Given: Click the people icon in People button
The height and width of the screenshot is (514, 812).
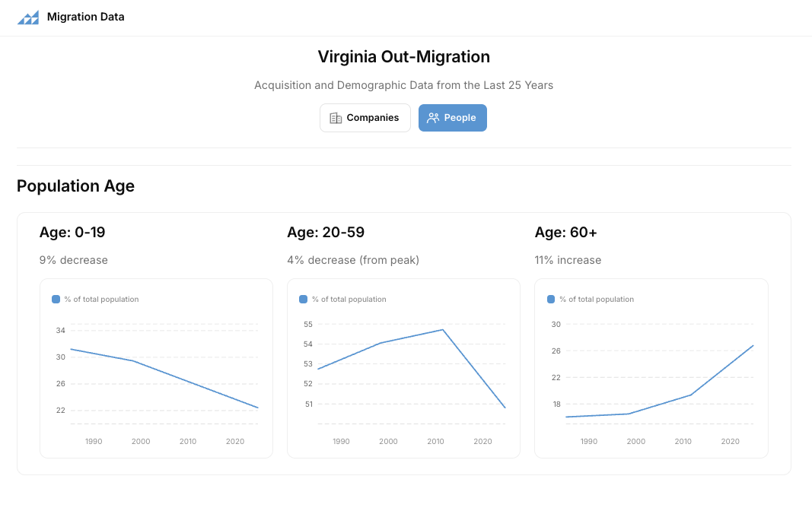Looking at the screenshot, I should click(433, 118).
